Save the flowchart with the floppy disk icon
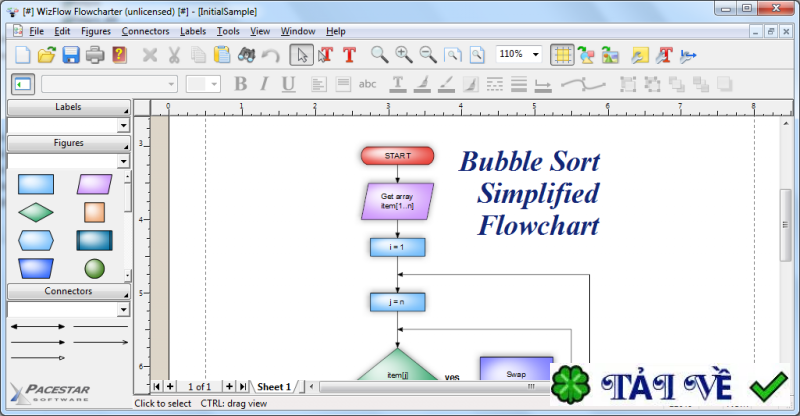This screenshot has height=416, width=800. [71, 55]
